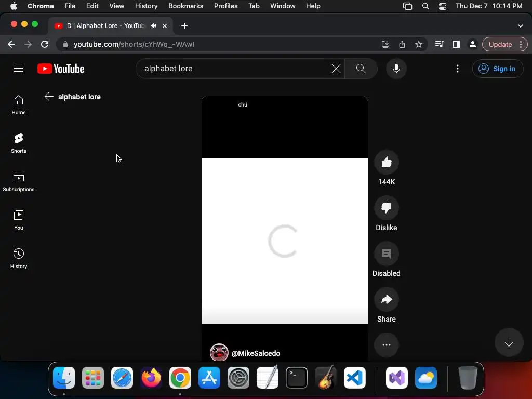Open YouTube settings three-dot menu
Screen dimensions: 532x399
click(x=458, y=69)
